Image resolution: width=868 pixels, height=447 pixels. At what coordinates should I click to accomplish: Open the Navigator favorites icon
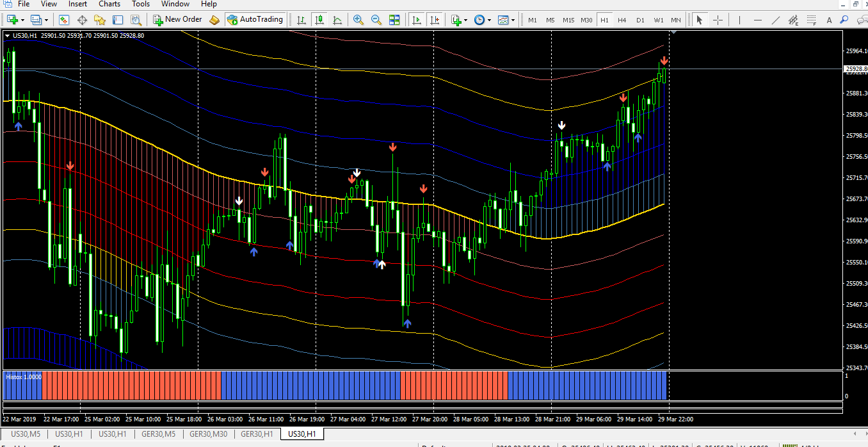pyautogui.click(x=100, y=20)
